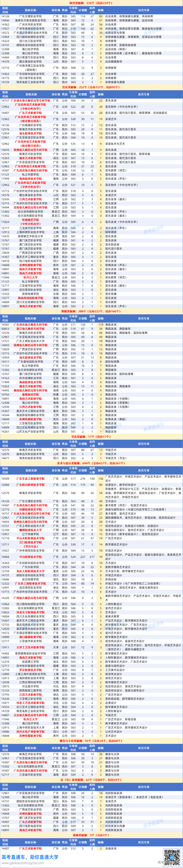Click 江汉艺术职业学院 row

91,694
